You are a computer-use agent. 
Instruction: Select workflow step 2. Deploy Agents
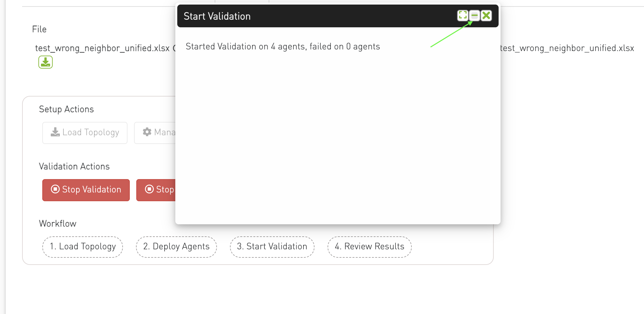coord(176,247)
